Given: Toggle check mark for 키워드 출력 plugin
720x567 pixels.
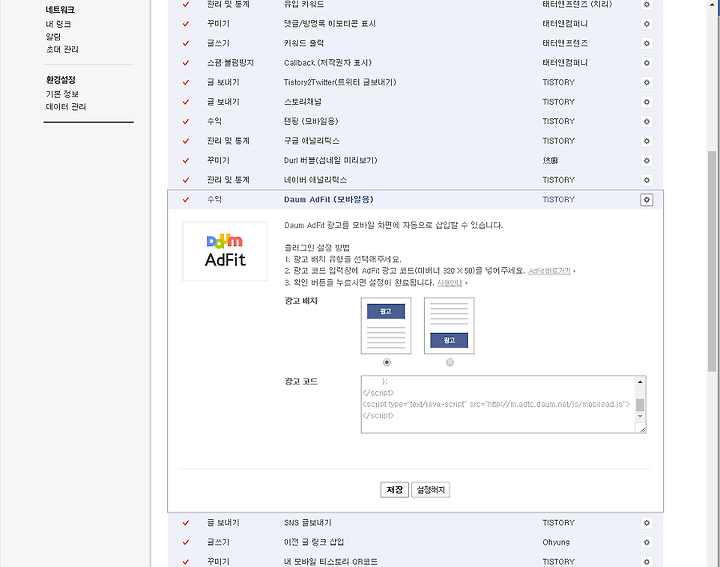Looking at the screenshot, I should pyautogui.click(x=186, y=43).
